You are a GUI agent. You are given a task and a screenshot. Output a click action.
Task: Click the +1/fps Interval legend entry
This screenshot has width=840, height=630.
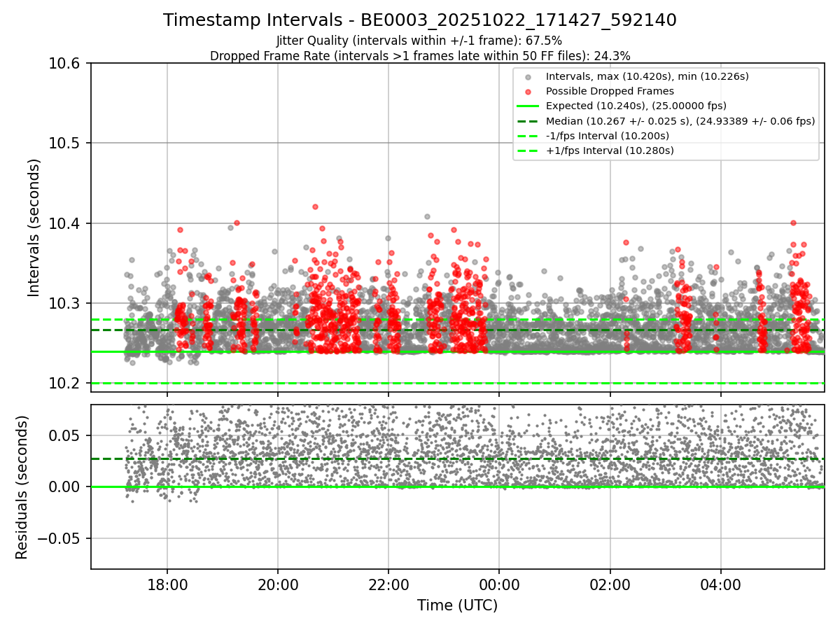[594, 150]
